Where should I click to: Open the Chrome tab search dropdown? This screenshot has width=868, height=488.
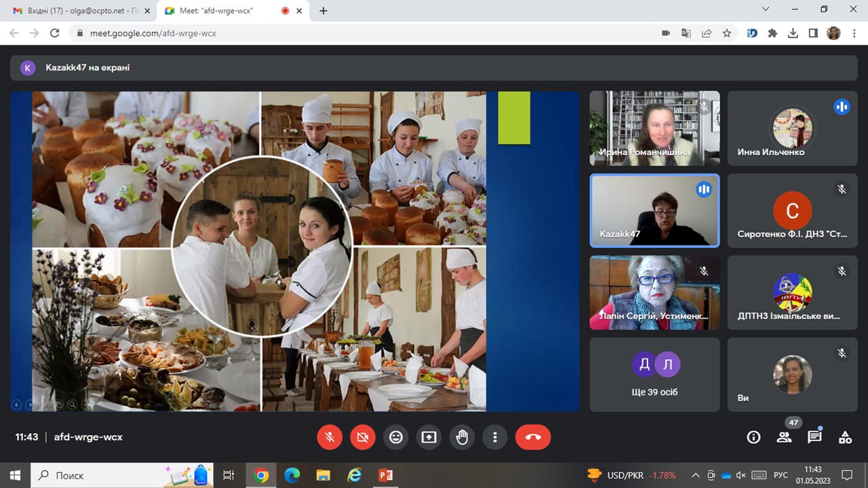coord(766,9)
